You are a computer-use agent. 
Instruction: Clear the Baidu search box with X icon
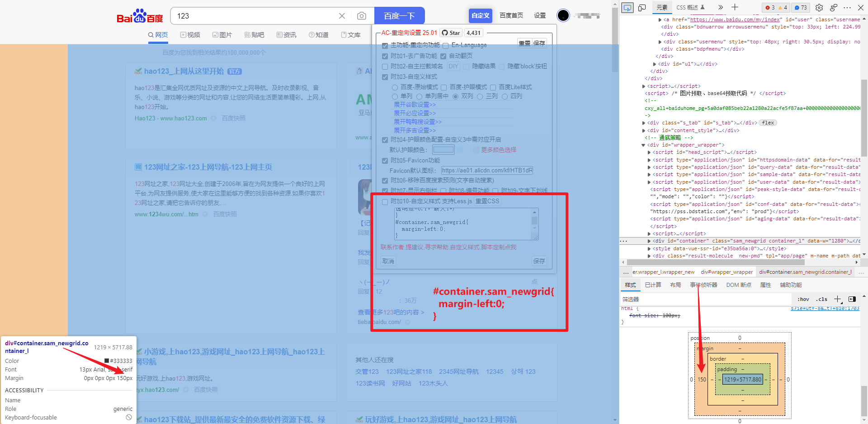tap(342, 16)
